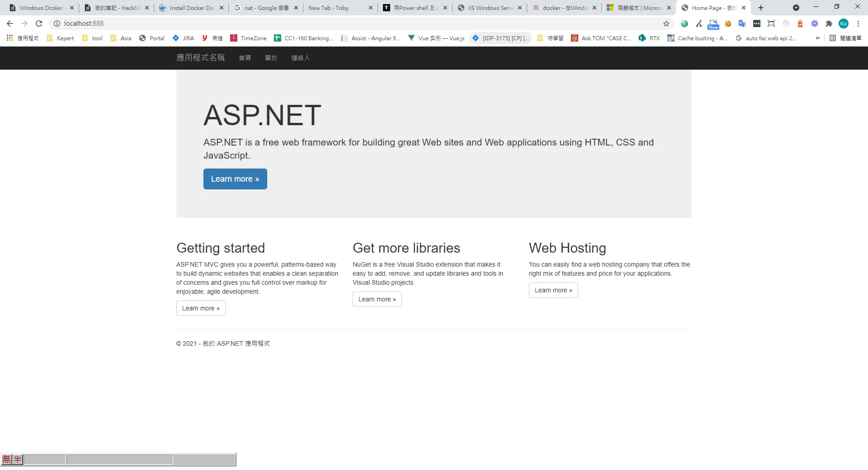Reload the page with the refresh icon
This screenshot has width=868, height=470.
(39, 23)
